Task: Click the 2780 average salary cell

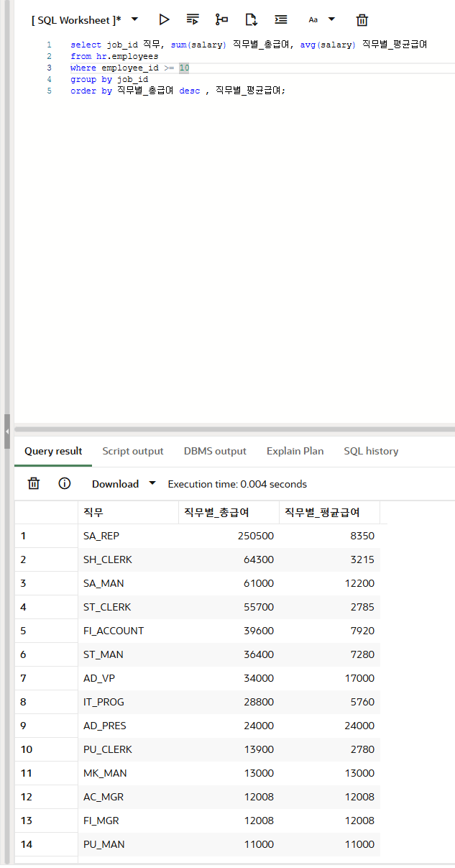Action: click(329, 749)
